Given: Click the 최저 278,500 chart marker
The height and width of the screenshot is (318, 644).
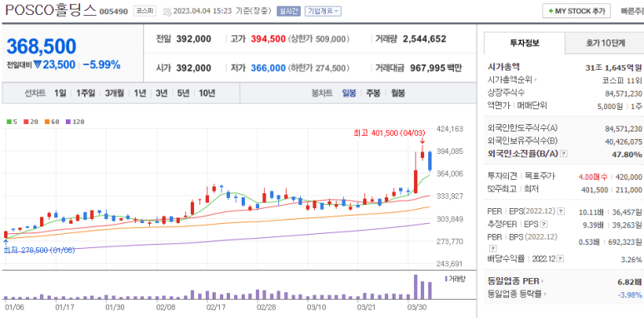Looking at the screenshot, I should [x=39, y=251].
